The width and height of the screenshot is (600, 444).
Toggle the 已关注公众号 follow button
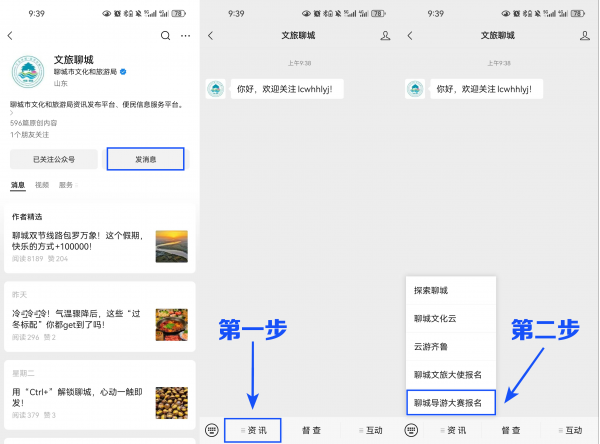[54, 159]
